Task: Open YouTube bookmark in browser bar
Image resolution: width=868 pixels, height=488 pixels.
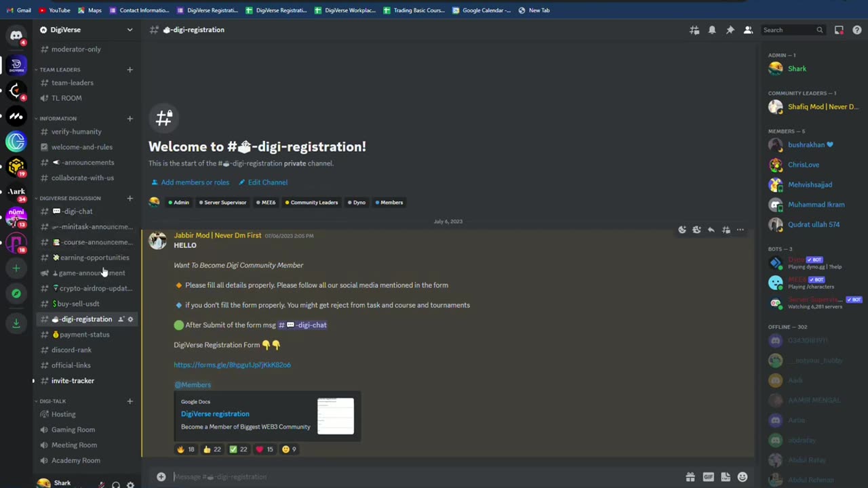Action: (54, 10)
